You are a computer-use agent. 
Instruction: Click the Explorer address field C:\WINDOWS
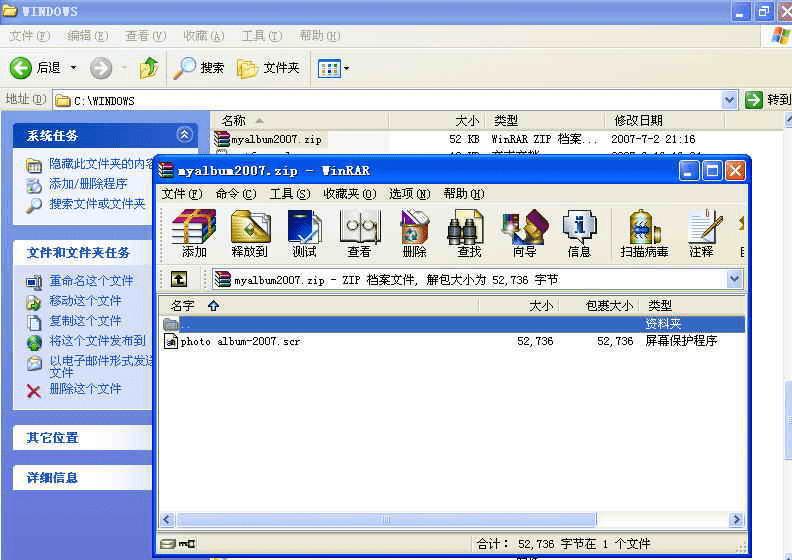coord(386,100)
